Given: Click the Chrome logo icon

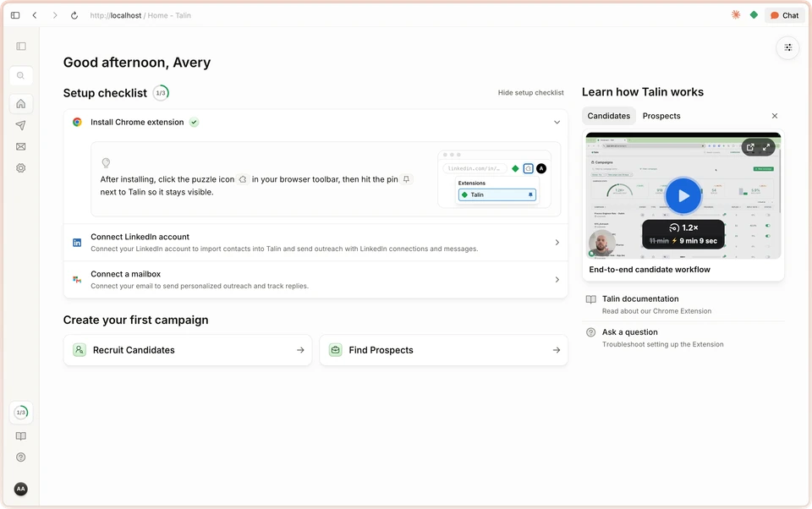Looking at the screenshot, I should [x=77, y=123].
